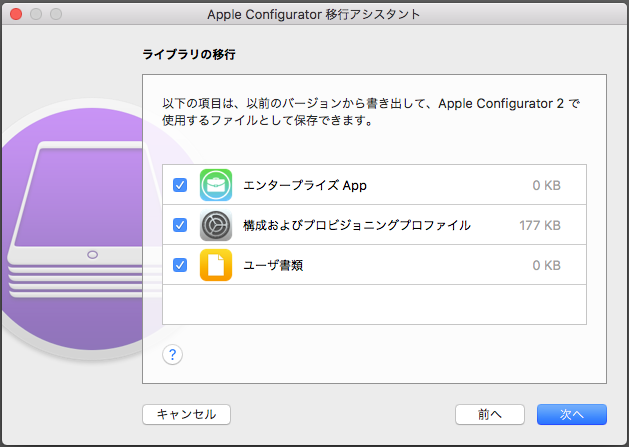Continue with the 次へ button

pos(572,414)
